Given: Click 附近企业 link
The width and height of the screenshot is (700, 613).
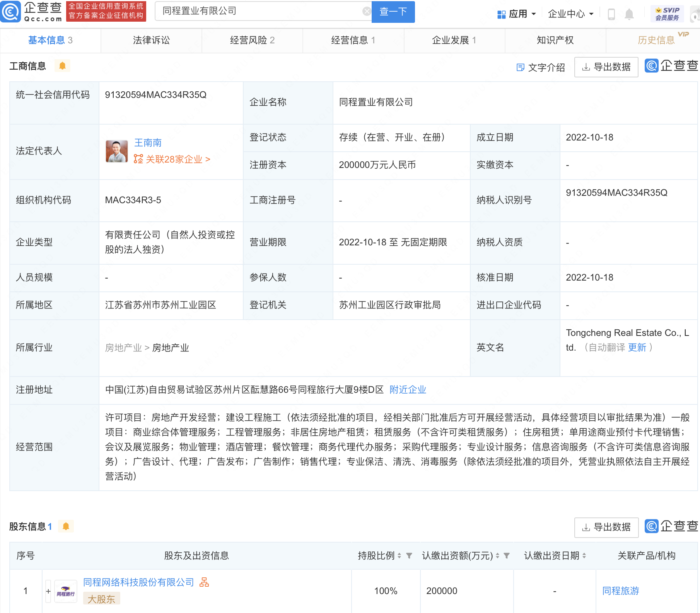Looking at the screenshot, I should point(408,390).
